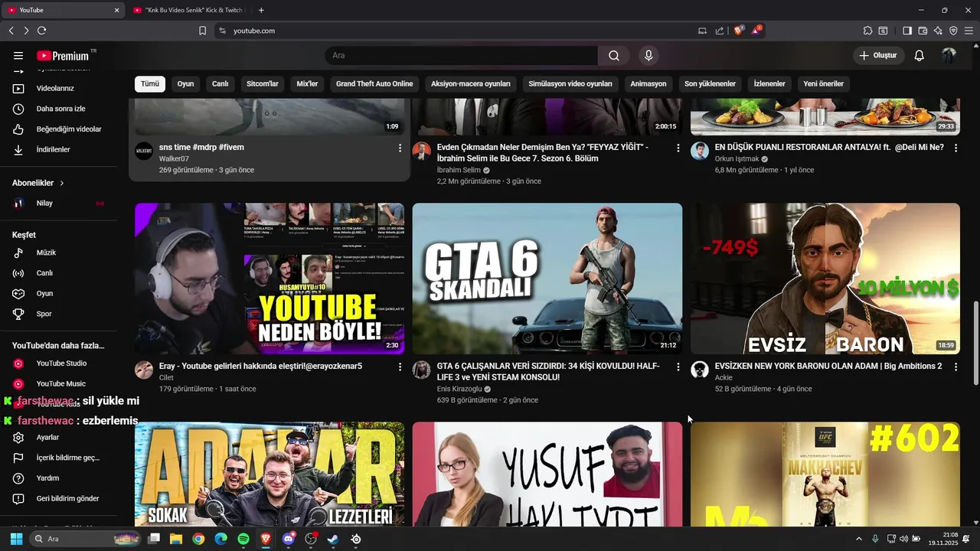Select the Animasyon filter chip
980x551 pixels.
tap(648, 83)
